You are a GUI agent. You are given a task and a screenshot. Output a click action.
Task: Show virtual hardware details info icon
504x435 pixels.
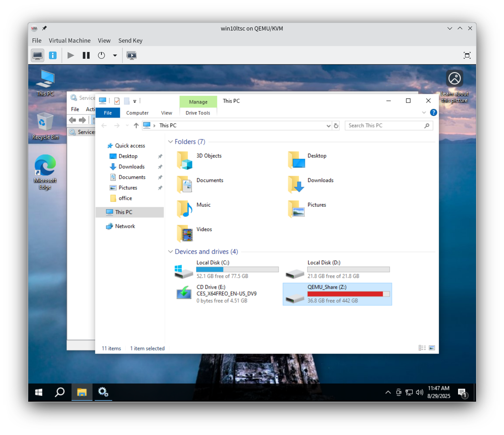pyautogui.click(x=53, y=55)
